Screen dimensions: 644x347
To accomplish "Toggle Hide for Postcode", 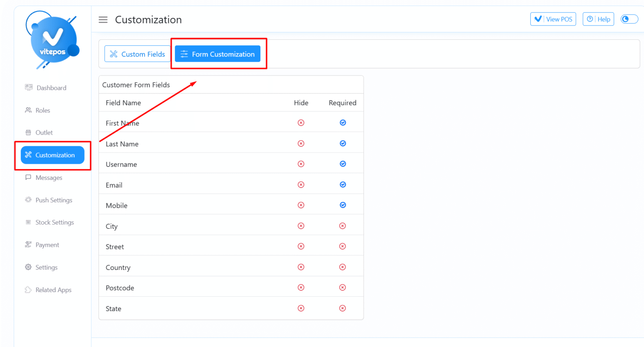I will [301, 287].
